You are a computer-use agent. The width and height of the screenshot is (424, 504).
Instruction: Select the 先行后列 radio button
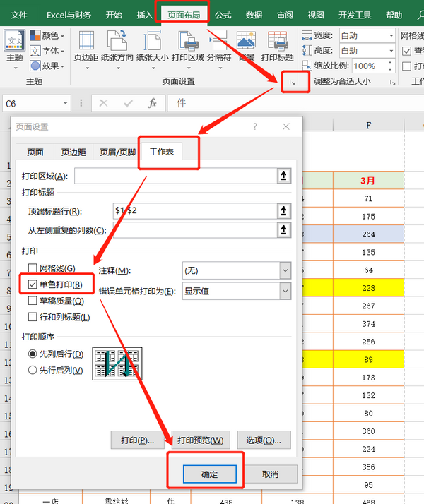coord(33,371)
